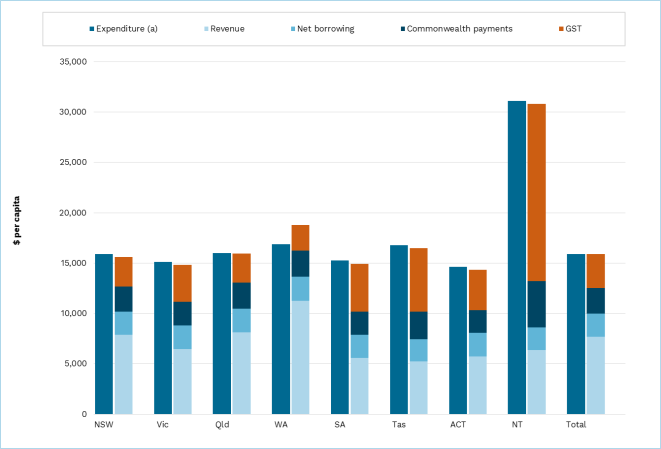Select the ACT expenditure bar

pos(458,341)
